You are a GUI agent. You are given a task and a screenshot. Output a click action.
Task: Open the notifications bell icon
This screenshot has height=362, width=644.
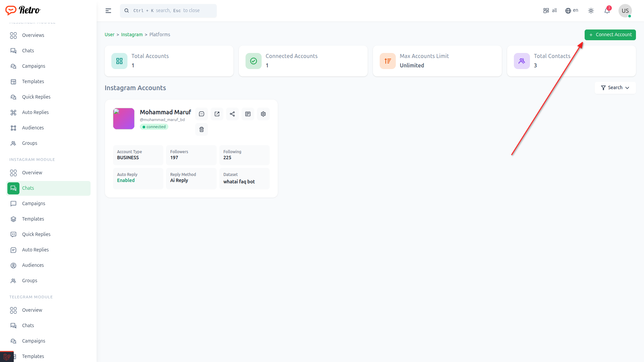click(607, 11)
